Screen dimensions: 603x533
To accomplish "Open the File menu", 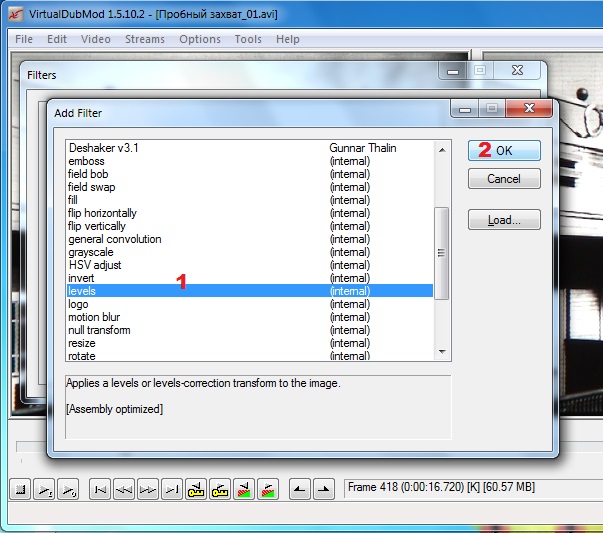I will point(24,39).
